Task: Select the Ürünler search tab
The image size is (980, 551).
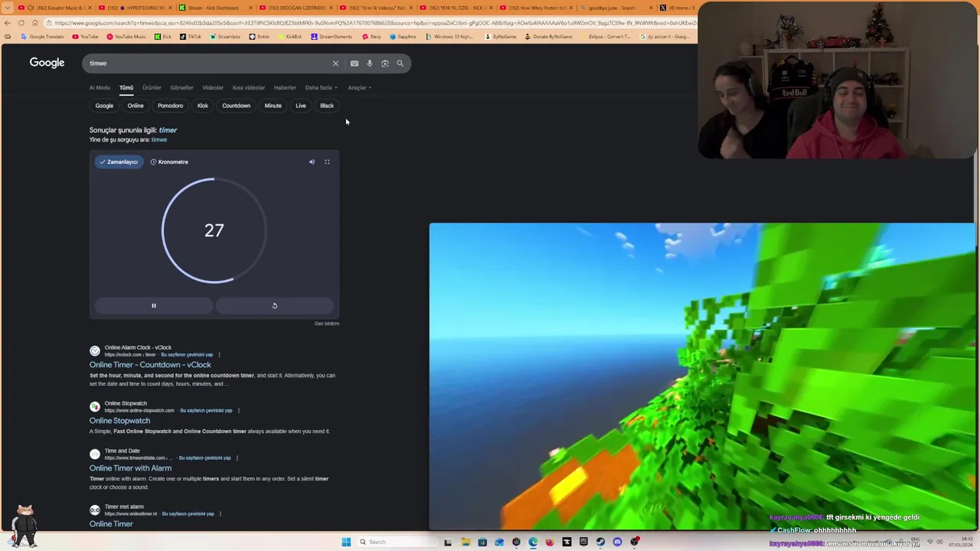Action: pos(152,88)
